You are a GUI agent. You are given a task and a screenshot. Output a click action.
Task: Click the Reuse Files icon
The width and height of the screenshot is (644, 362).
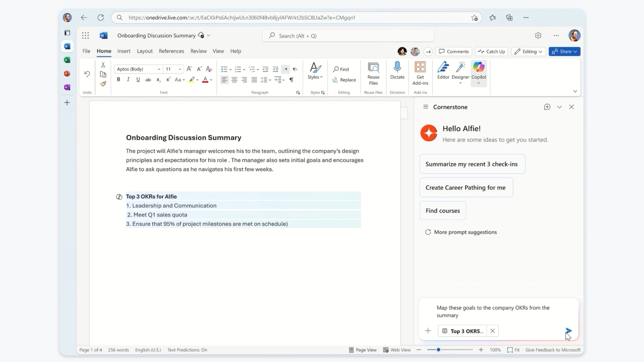pyautogui.click(x=373, y=68)
